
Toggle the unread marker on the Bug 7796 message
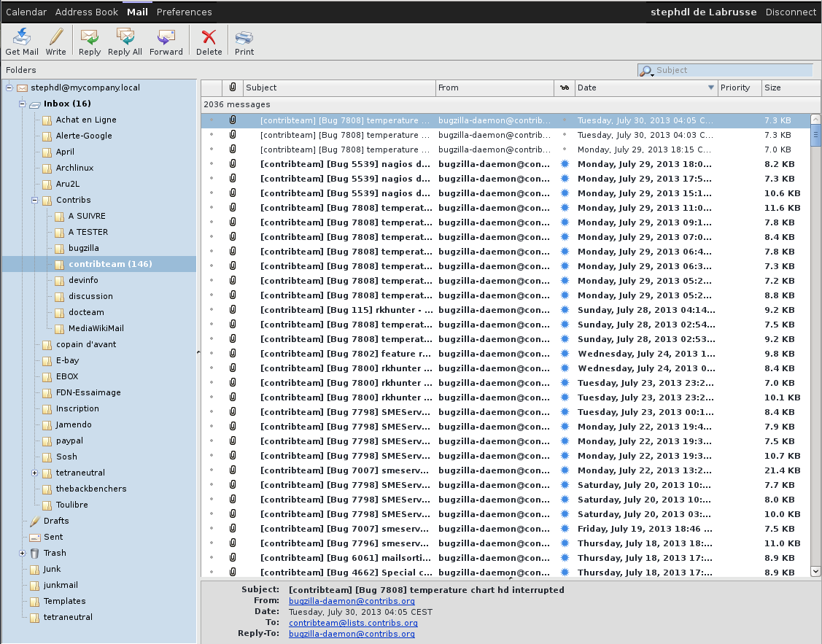pos(565,543)
